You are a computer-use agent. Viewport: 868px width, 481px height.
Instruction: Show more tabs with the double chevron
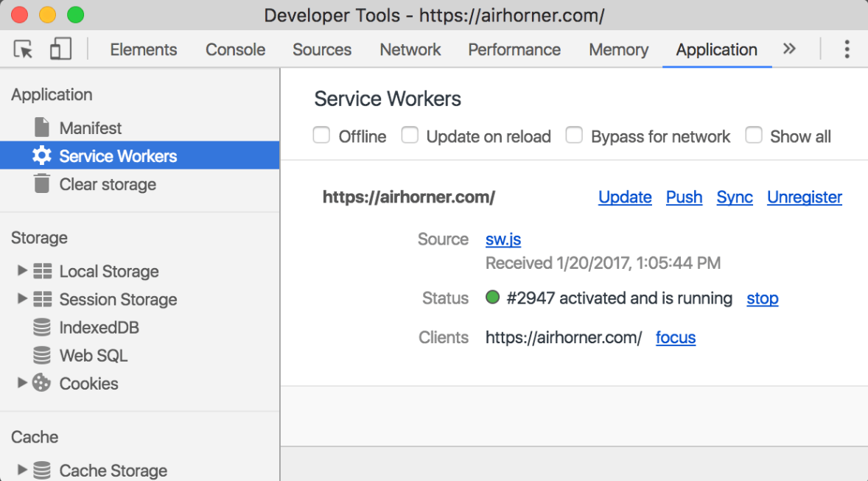point(789,49)
